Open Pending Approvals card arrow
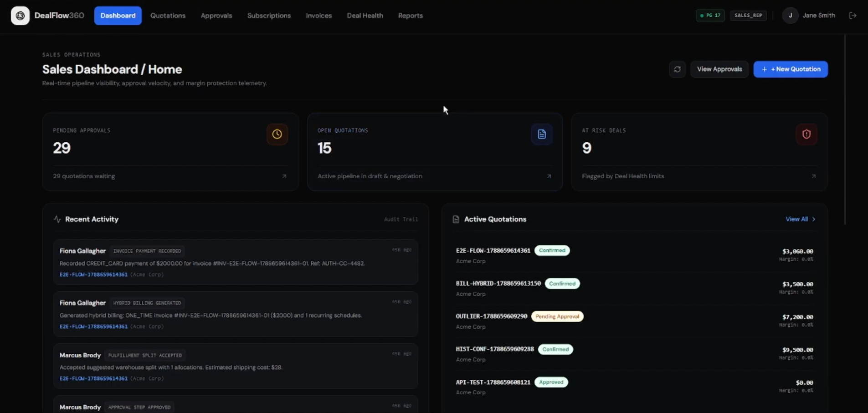868x413 pixels. click(284, 176)
